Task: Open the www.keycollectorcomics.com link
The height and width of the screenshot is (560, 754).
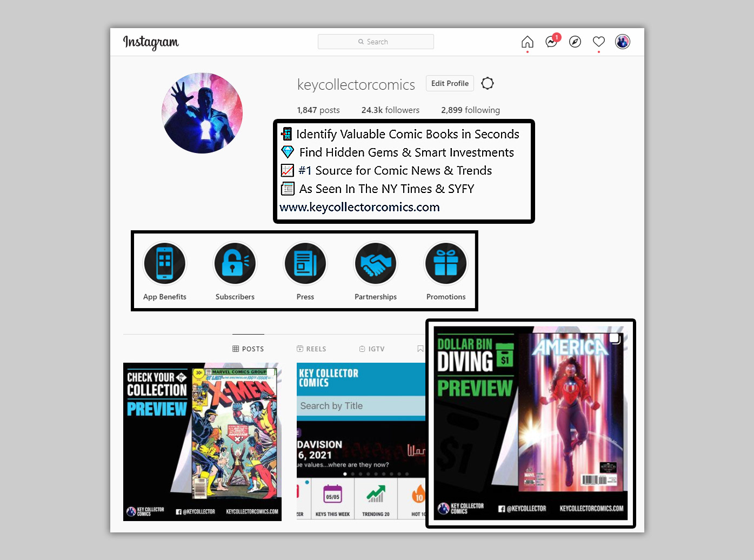Action: (359, 207)
